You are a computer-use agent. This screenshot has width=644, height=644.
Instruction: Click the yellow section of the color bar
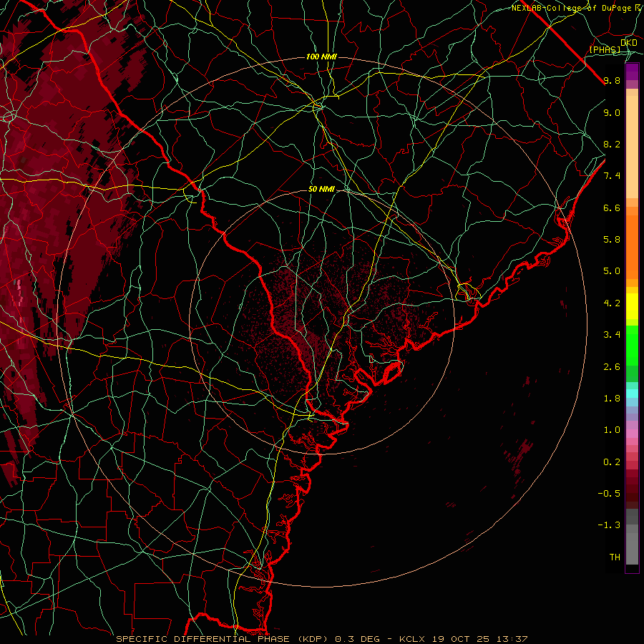(632, 306)
